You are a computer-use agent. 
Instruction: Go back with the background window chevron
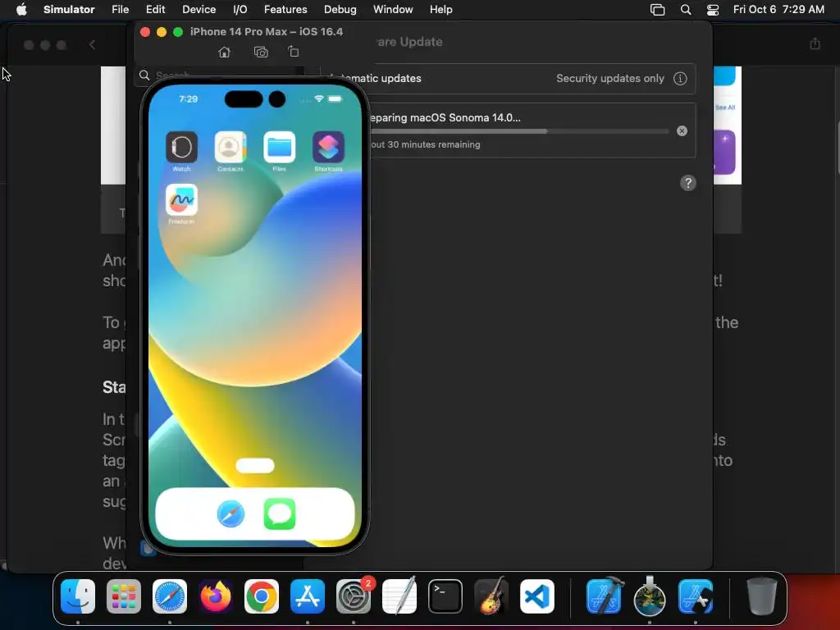tap(92, 44)
